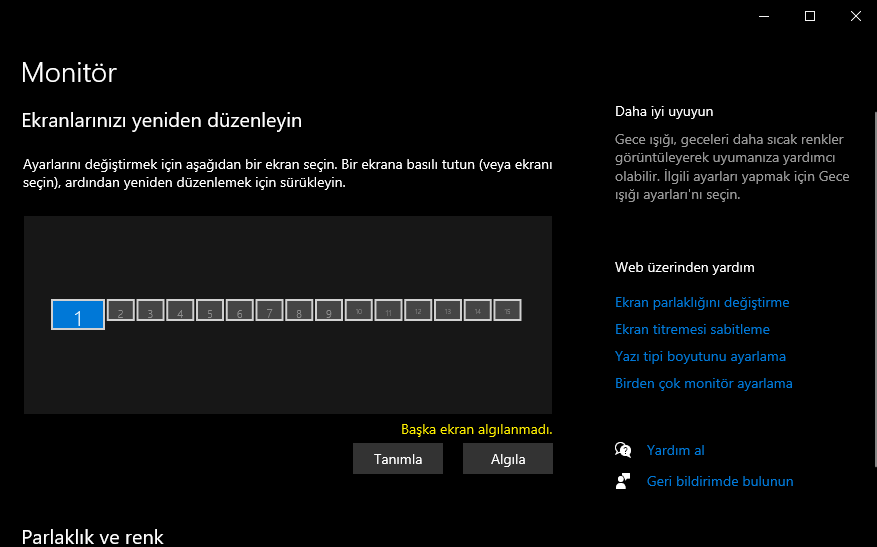Open Ekran parlaklığını değiştirme help link
This screenshot has width=877, height=547.
tap(702, 303)
